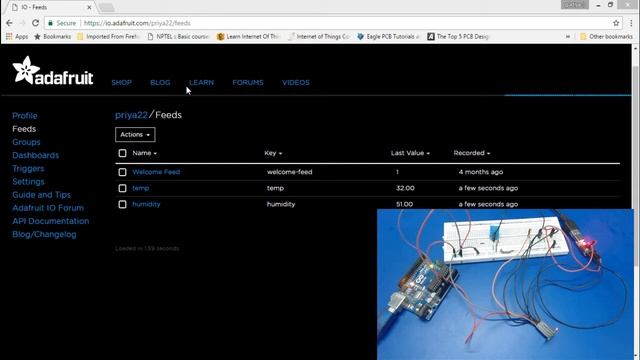This screenshot has width=640, height=360.
Task: Open the LEARN navigation item
Action: tap(201, 82)
